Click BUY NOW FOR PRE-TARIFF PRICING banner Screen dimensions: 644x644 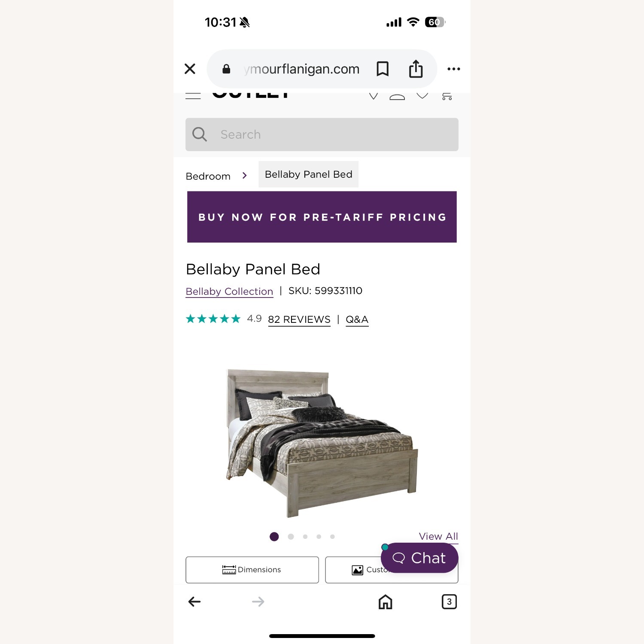click(322, 217)
